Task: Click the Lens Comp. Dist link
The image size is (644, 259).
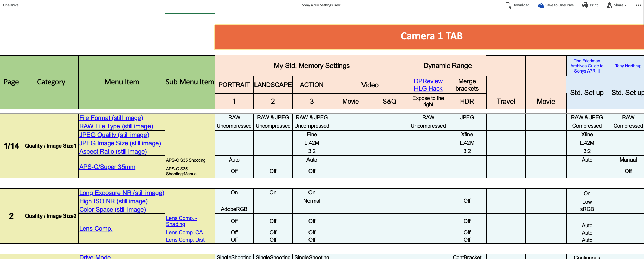Action: [185, 240]
